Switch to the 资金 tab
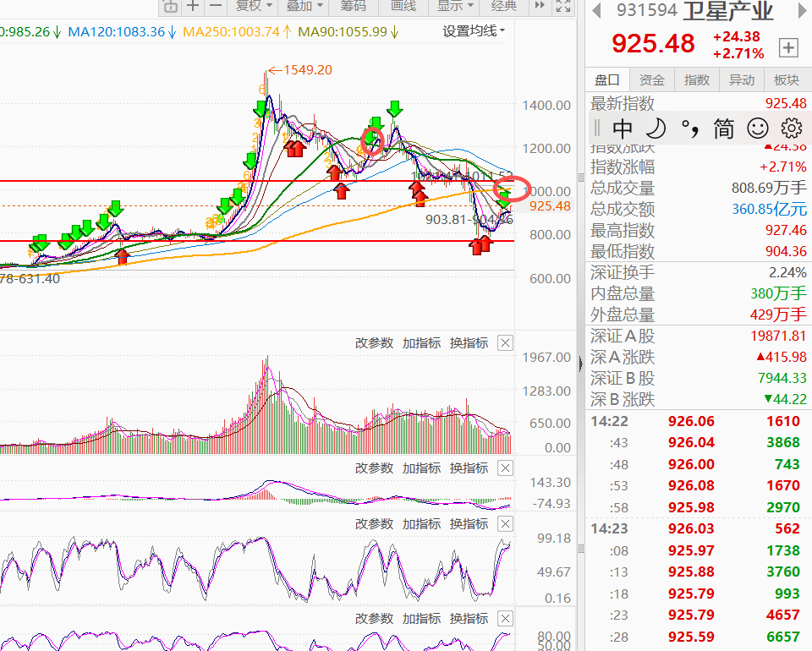 pos(651,79)
